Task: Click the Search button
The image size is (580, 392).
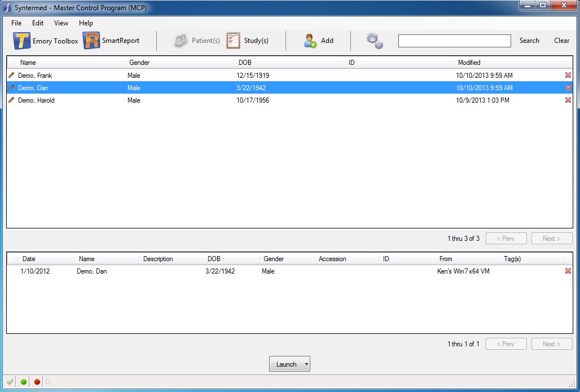Action: (529, 41)
